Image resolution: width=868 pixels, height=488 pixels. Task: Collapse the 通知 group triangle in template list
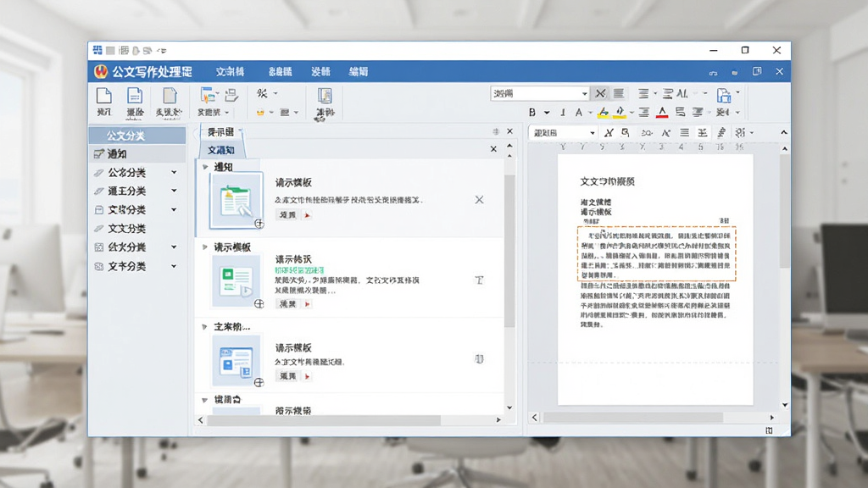(205, 167)
